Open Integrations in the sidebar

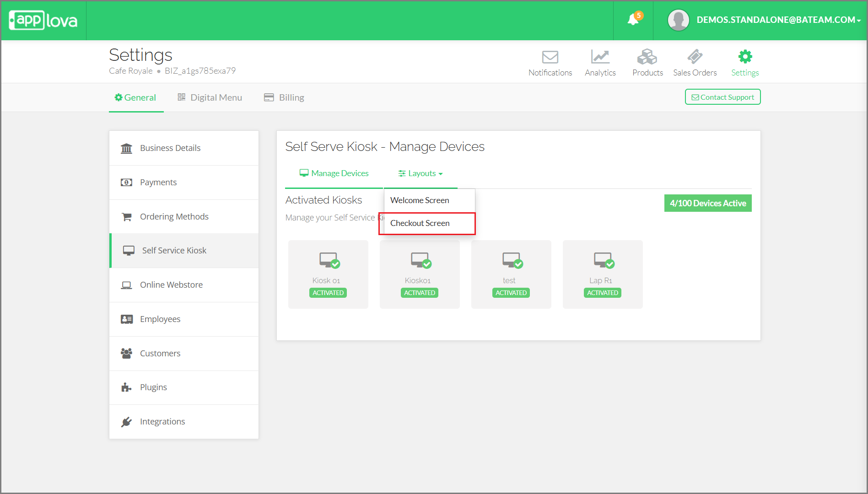point(184,422)
